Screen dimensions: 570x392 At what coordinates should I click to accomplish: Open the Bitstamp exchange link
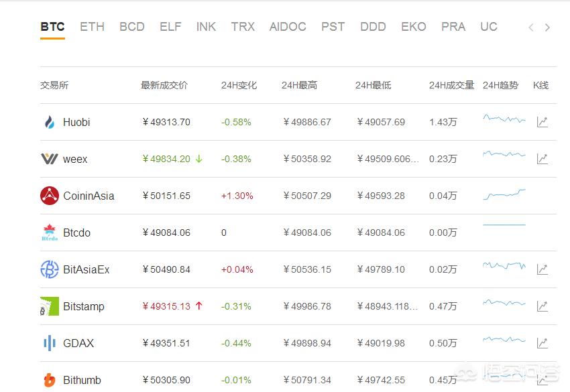[84, 306]
